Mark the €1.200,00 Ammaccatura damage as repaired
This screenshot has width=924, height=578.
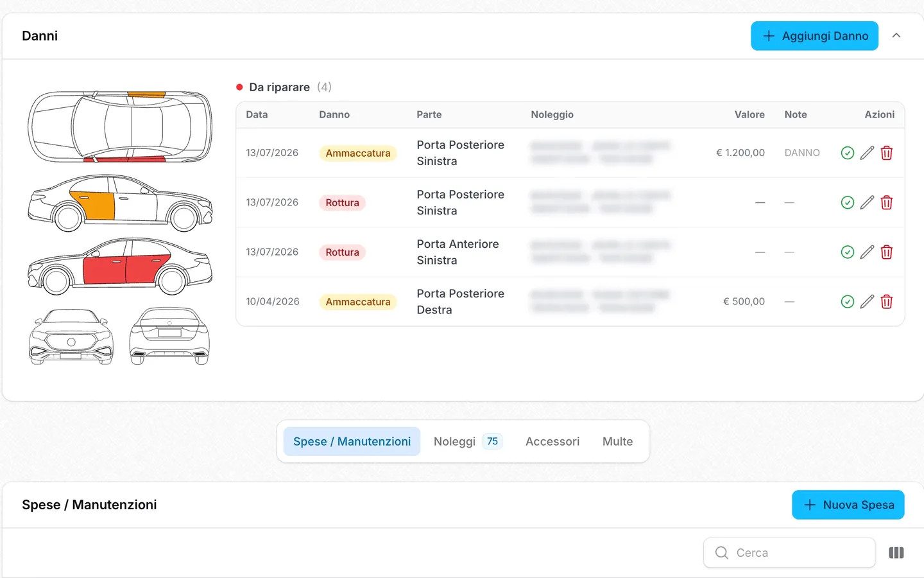point(847,153)
